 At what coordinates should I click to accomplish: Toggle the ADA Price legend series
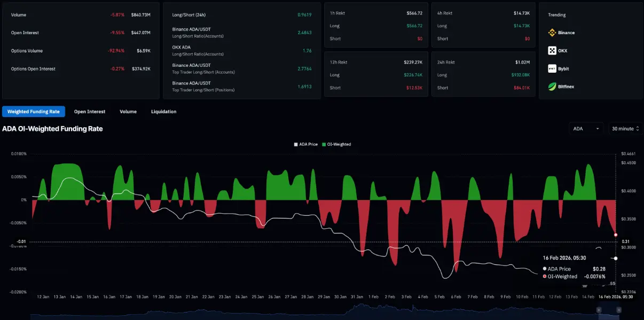point(306,144)
